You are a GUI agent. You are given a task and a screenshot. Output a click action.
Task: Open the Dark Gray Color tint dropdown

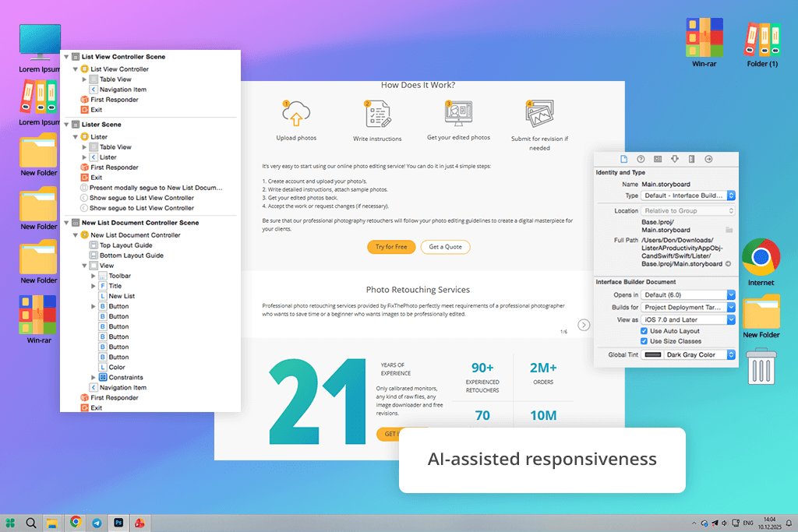[700, 354]
